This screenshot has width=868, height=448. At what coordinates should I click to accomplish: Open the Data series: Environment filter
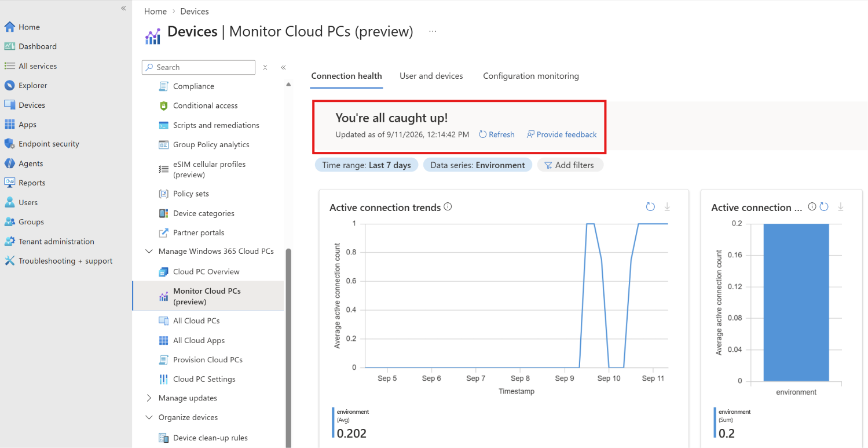click(x=478, y=165)
